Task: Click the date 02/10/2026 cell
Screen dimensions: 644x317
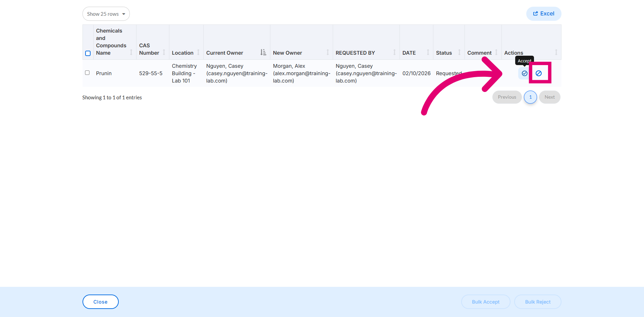Action: pos(416,73)
